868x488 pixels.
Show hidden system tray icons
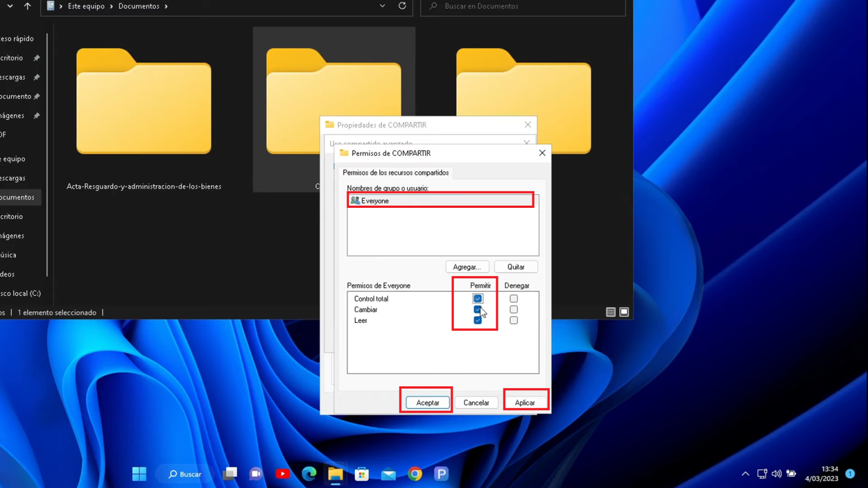(745, 474)
